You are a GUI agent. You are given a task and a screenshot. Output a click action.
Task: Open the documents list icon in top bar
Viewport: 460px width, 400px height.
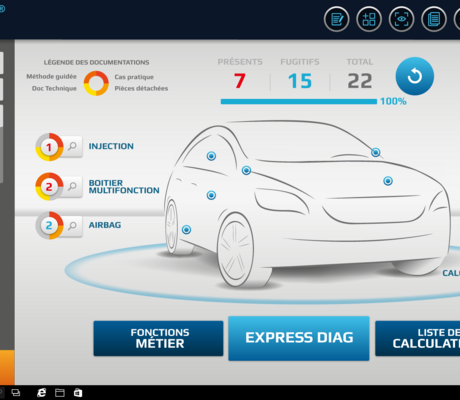[434, 19]
